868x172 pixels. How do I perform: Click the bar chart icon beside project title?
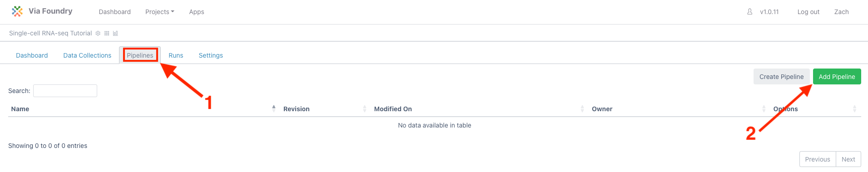[115, 33]
